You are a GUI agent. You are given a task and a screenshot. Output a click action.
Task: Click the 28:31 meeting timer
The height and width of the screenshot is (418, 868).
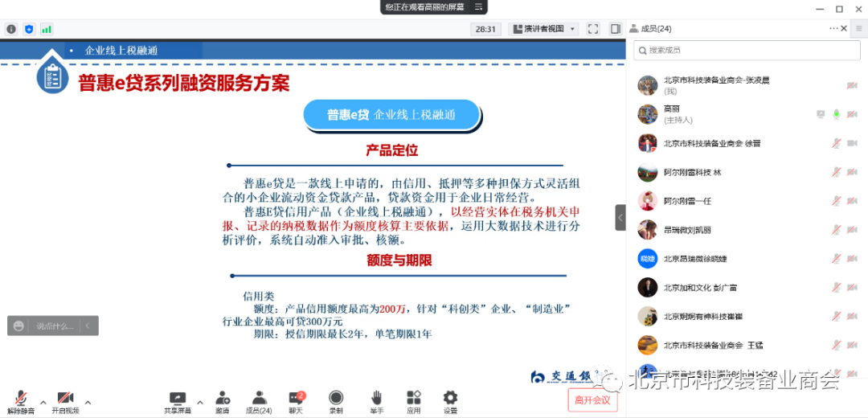485,29
